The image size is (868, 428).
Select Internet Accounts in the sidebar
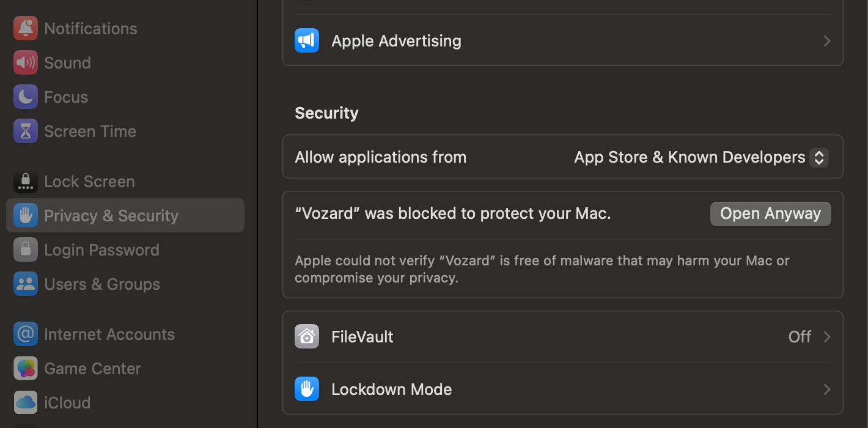point(109,334)
